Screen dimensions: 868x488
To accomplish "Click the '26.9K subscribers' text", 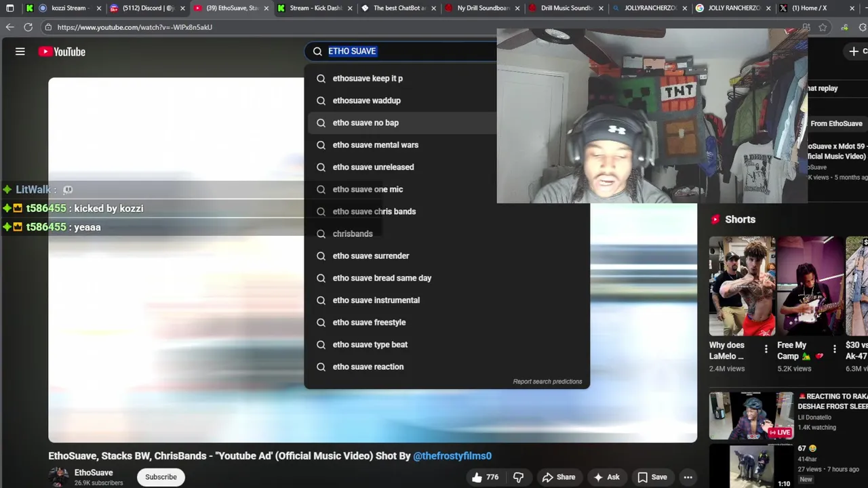I will tap(99, 483).
